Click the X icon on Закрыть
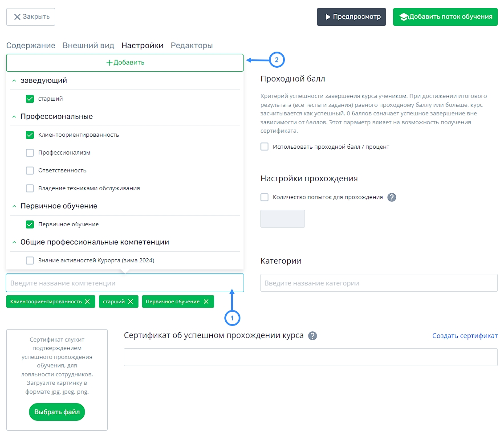504x436 pixels. [x=17, y=17]
